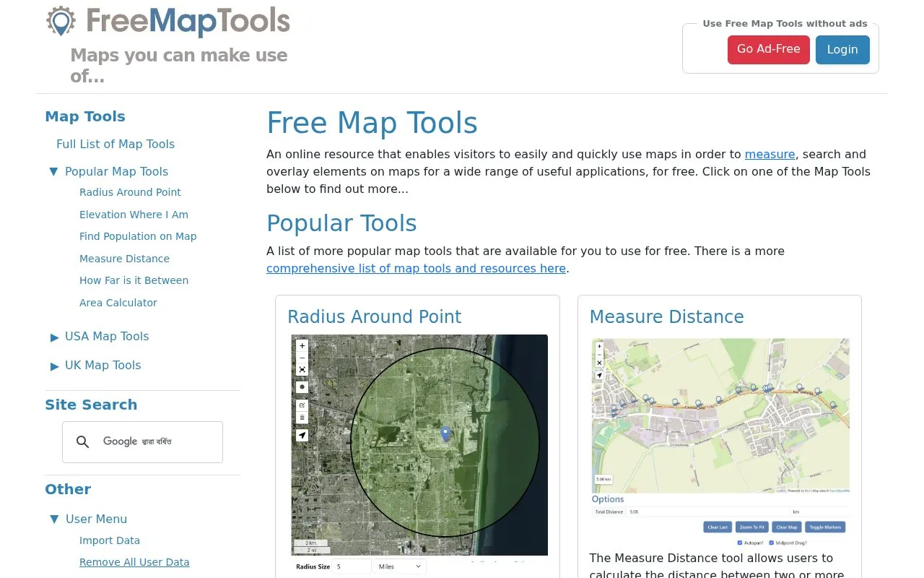Click the Google site search box
Screen dimensions: 924x578
(x=142, y=442)
